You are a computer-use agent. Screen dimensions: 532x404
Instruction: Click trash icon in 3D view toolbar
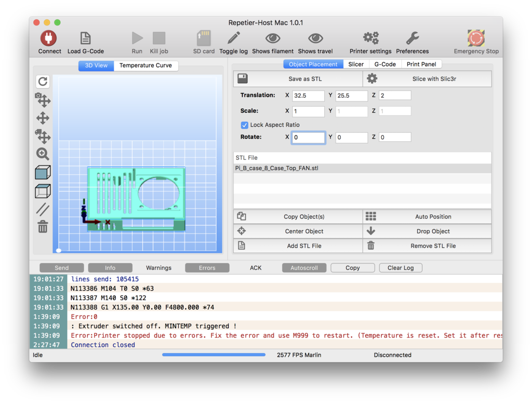click(x=43, y=227)
